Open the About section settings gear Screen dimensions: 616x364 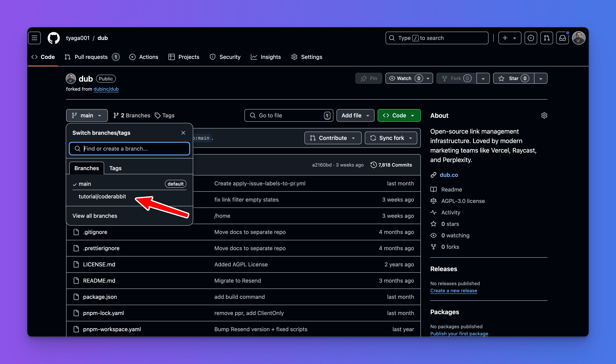tap(544, 115)
